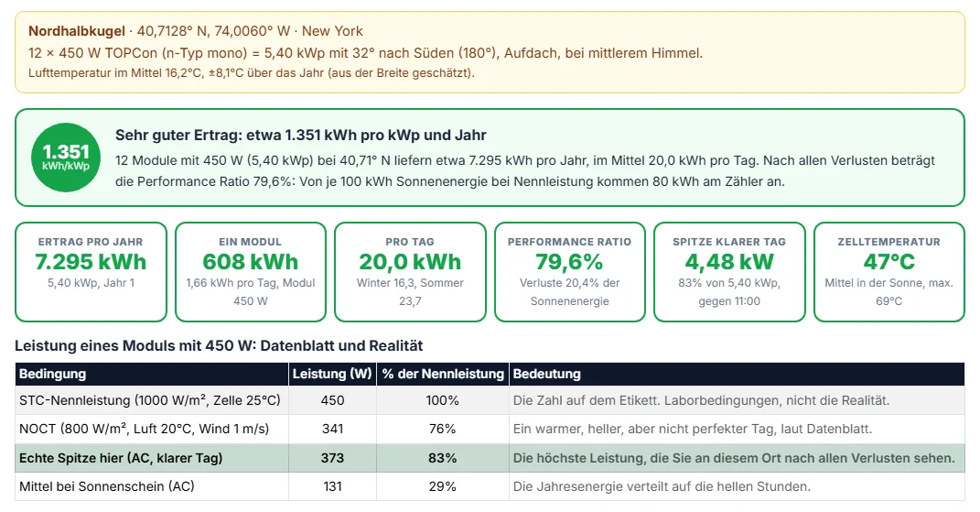Click the 'Zelltemperatur' 47°C card

point(888,272)
